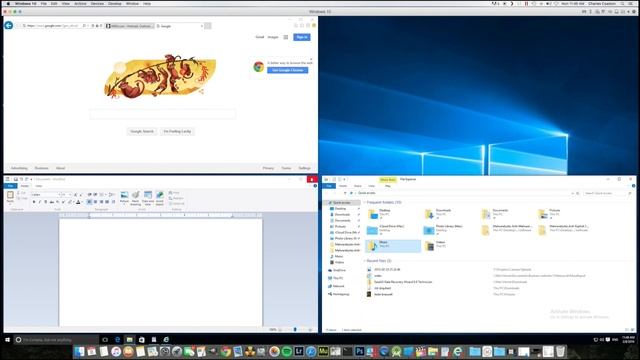Open the File tab in WordPad
The width and height of the screenshot is (640, 360).
click(x=10, y=186)
